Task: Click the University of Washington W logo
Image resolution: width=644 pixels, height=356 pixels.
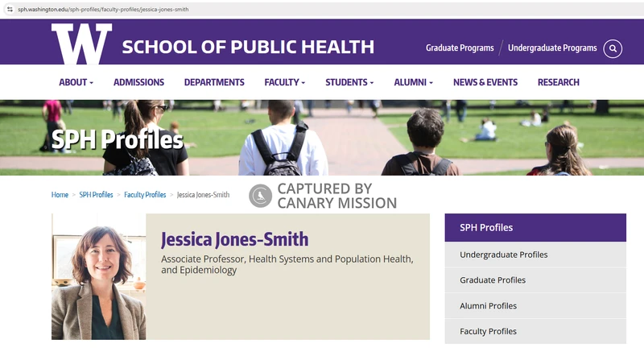Action: [x=81, y=43]
